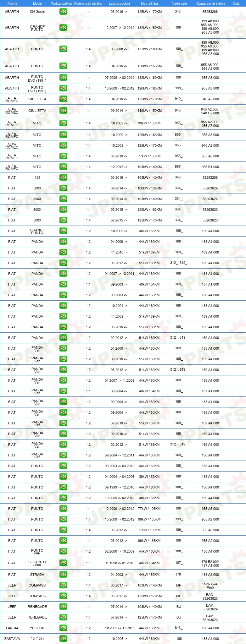Click the Rodzaj paliwa column header
This screenshot has height=644, width=246.
(61, 3)
